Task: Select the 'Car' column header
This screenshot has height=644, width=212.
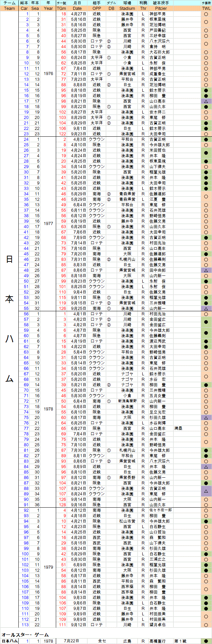Action: click(24, 8)
